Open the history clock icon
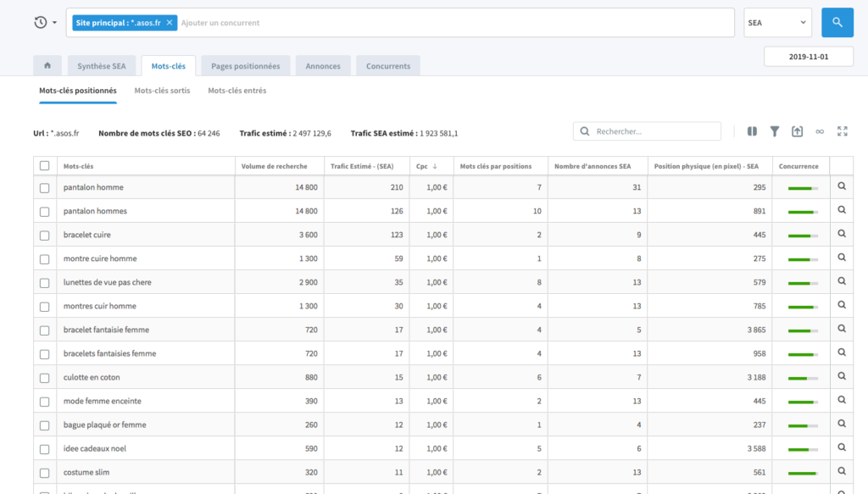Image resolution: width=868 pixels, height=494 pixels. tap(41, 23)
